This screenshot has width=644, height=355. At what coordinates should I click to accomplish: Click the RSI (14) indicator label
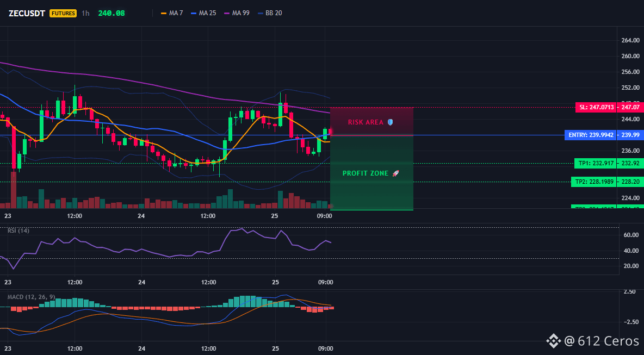pyautogui.click(x=18, y=231)
